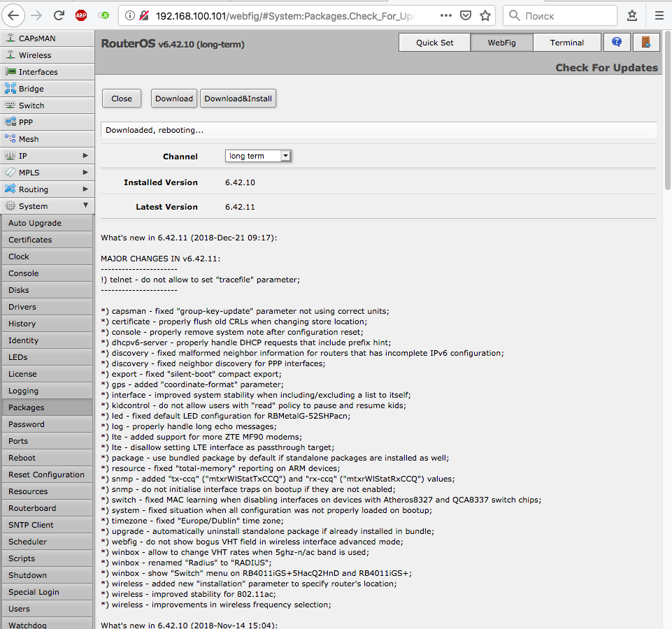
Task: Click the Installed Version value 6.42.10
Action: [240, 182]
